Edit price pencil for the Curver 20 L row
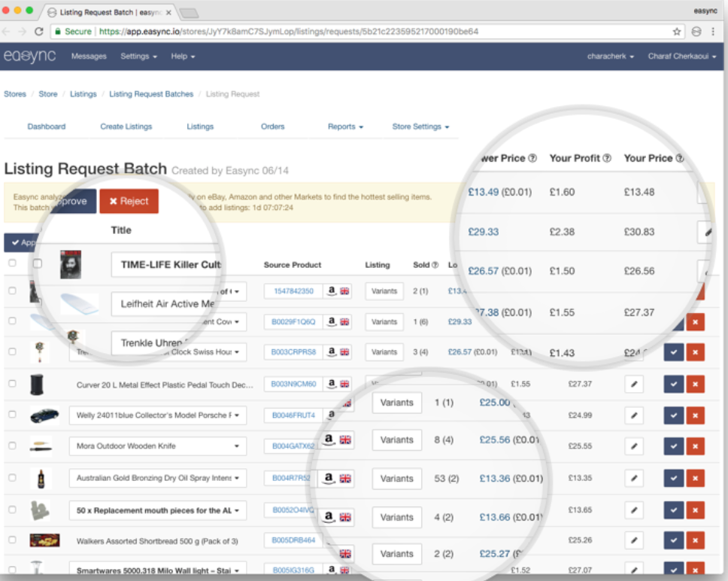The image size is (728, 581). pyautogui.click(x=634, y=384)
